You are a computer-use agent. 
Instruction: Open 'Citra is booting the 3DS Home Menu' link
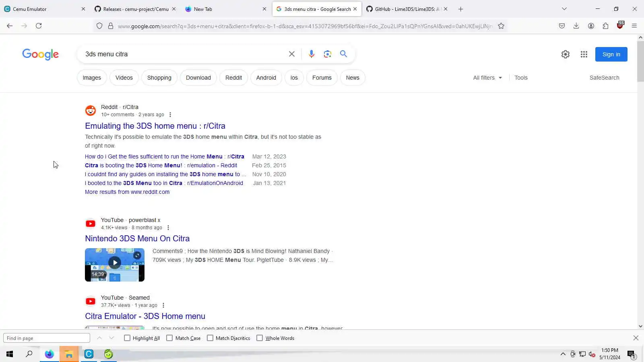click(161, 165)
